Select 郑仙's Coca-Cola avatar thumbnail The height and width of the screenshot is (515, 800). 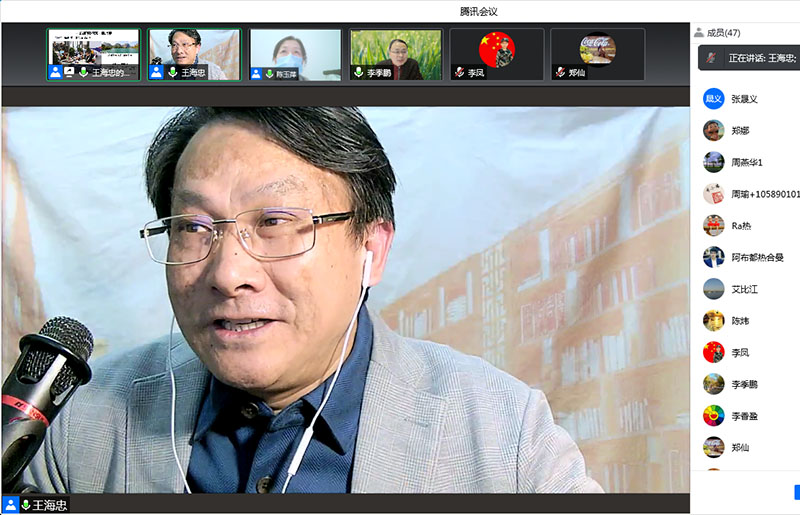(x=597, y=54)
